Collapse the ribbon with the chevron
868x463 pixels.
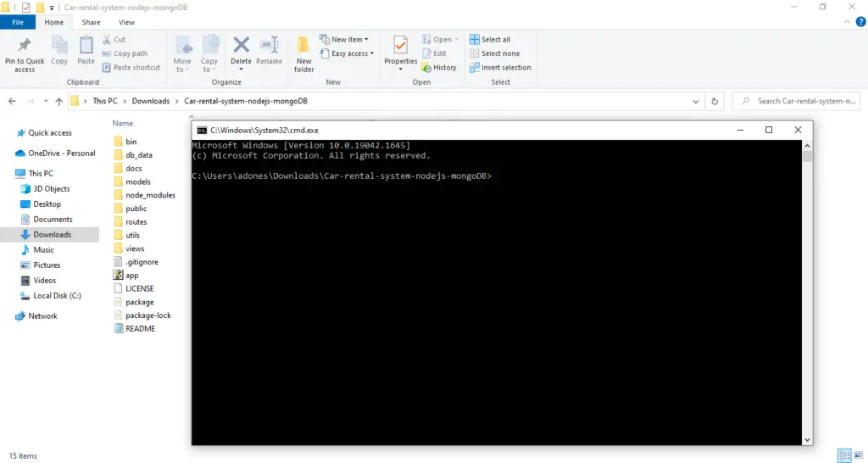(x=847, y=22)
